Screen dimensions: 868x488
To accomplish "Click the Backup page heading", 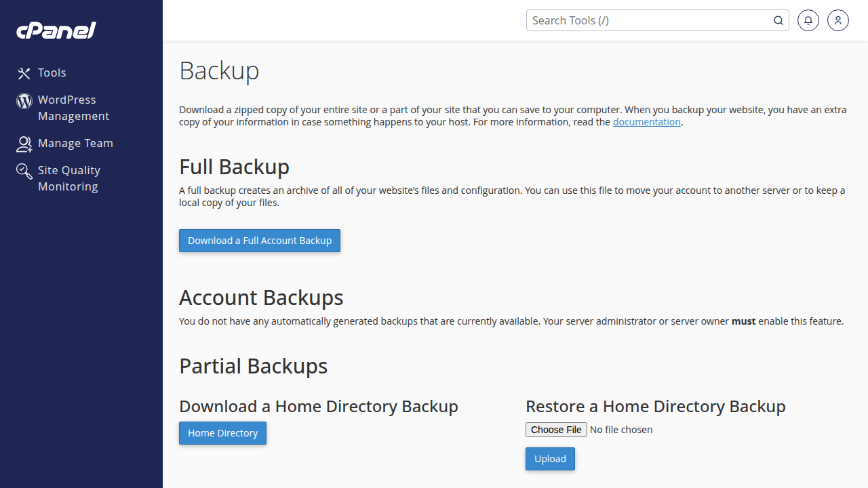I will pos(219,70).
